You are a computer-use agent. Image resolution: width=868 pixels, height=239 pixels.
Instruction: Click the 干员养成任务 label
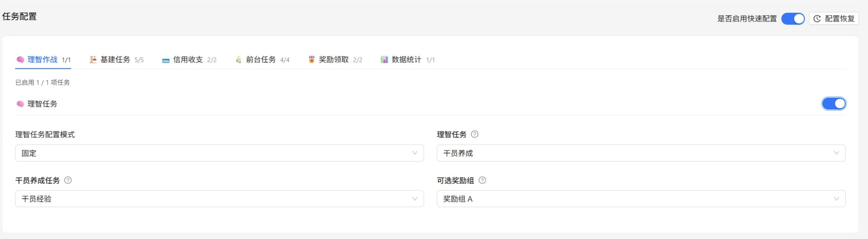pyautogui.click(x=37, y=181)
